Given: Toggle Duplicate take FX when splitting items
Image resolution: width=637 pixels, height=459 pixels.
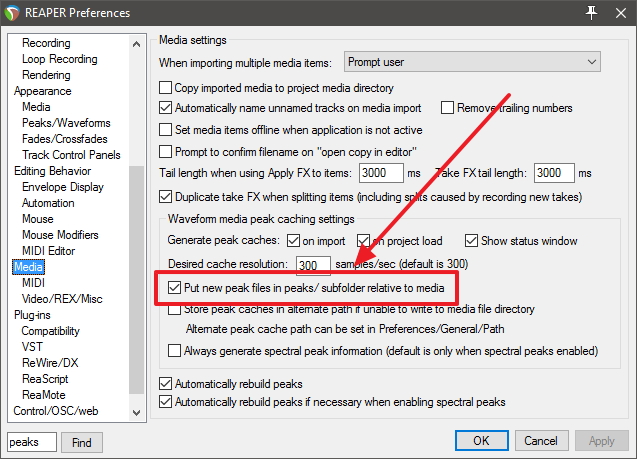Looking at the screenshot, I should (165, 197).
